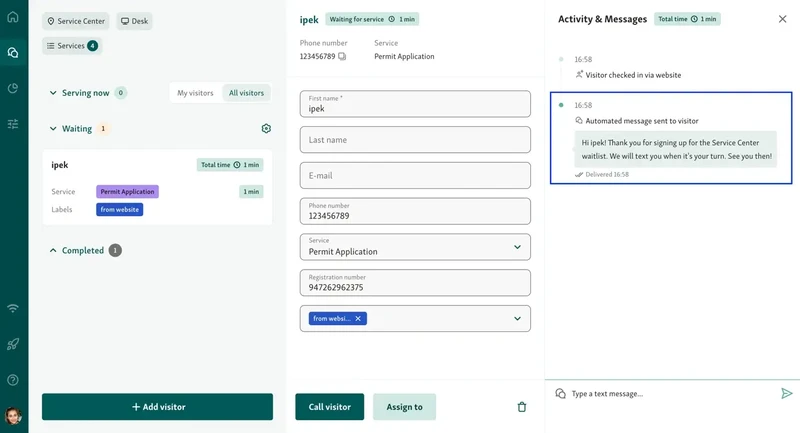This screenshot has height=433, width=800.
Task: Click the Assign to button
Action: pyautogui.click(x=404, y=407)
